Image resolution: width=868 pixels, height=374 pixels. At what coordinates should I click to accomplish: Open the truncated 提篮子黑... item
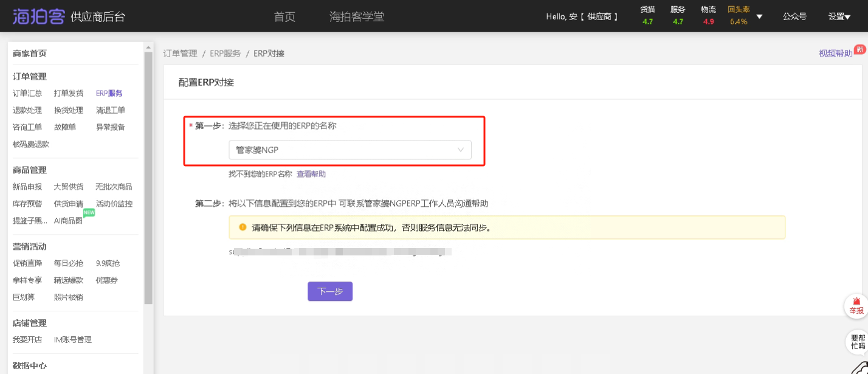(30, 221)
